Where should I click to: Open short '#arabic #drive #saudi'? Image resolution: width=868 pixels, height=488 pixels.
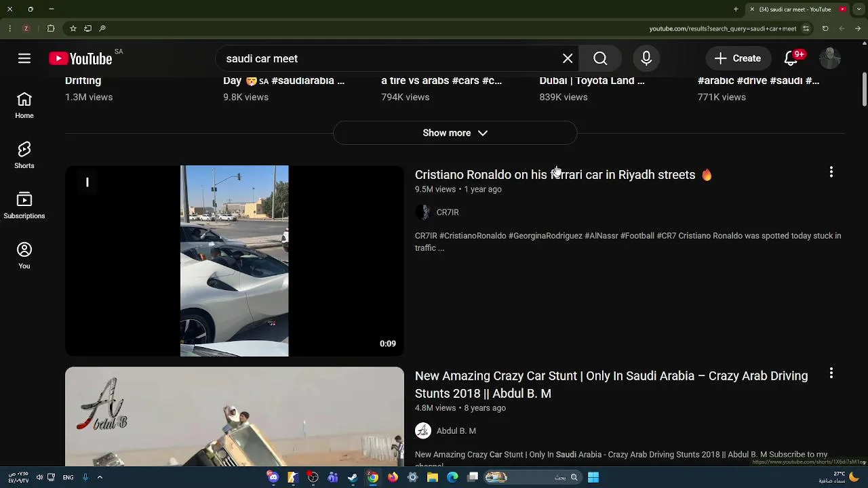tap(758, 81)
